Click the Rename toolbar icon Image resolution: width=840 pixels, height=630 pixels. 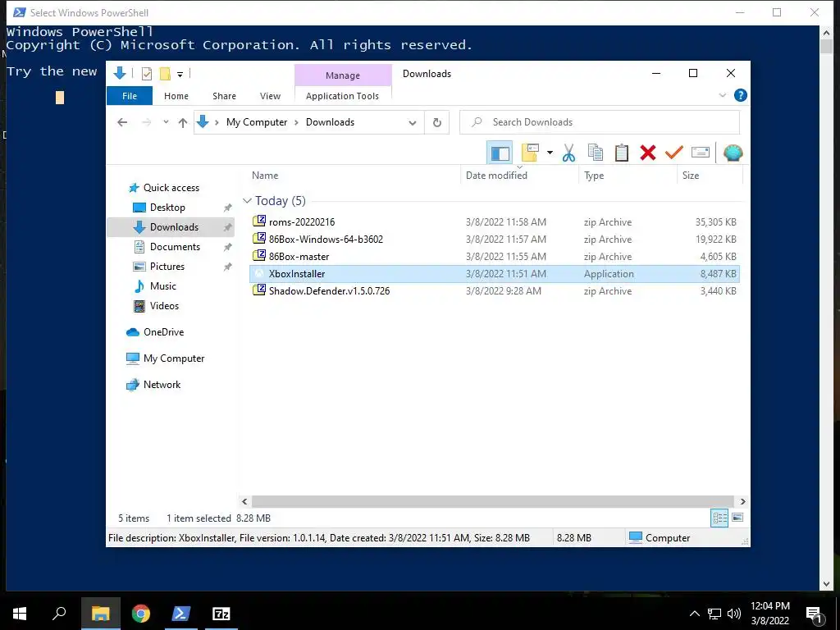pos(701,153)
